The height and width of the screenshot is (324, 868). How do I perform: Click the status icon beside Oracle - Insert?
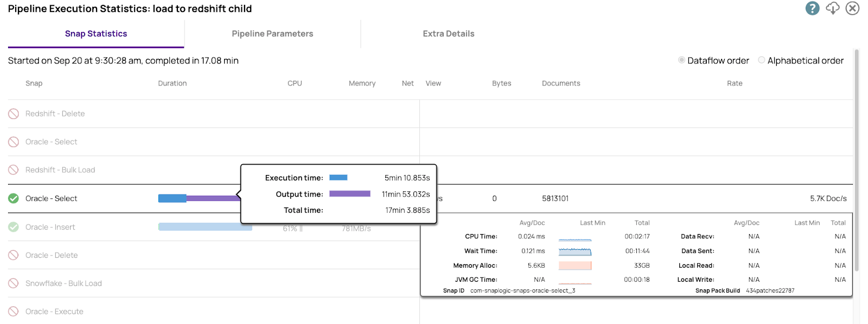(14, 227)
